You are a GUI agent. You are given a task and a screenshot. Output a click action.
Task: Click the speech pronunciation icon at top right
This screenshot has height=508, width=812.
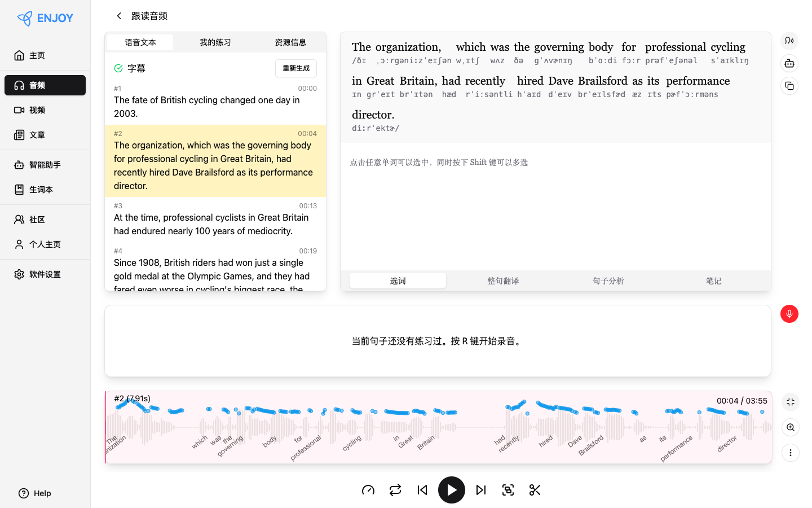click(789, 41)
